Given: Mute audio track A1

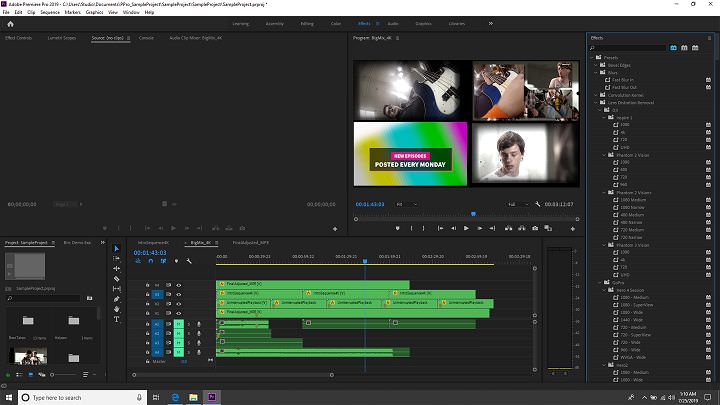Looking at the screenshot, I should pyautogui.click(x=179, y=324).
